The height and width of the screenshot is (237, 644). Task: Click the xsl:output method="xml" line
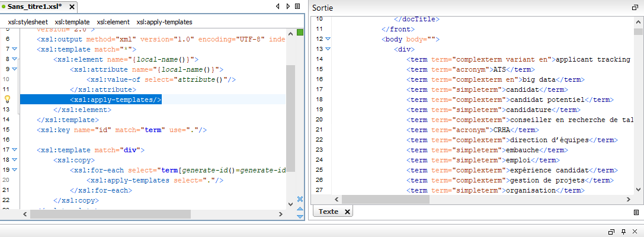[x=161, y=39]
